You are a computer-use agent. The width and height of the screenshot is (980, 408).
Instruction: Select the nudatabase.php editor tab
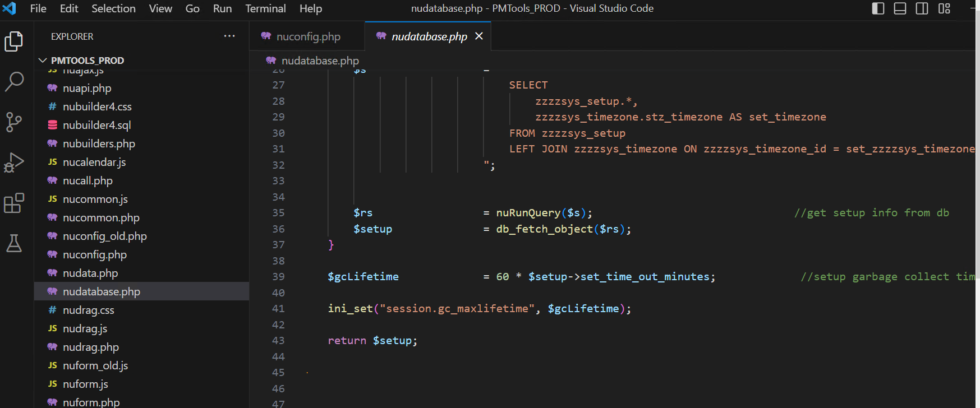(x=428, y=36)
